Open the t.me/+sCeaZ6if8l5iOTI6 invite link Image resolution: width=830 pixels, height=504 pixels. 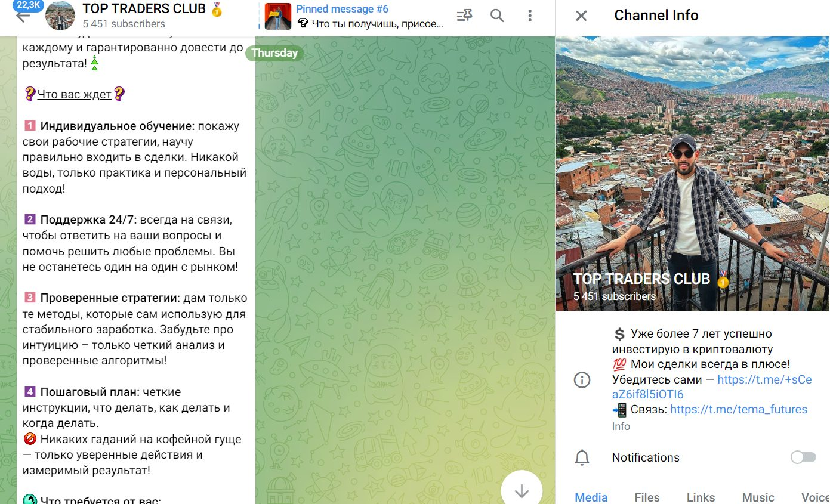pyautogui.click(x=712, y=387)
